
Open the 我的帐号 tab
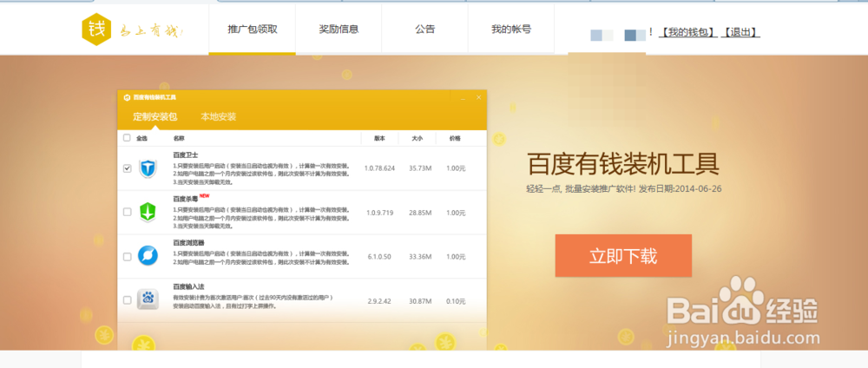(511, 30)
